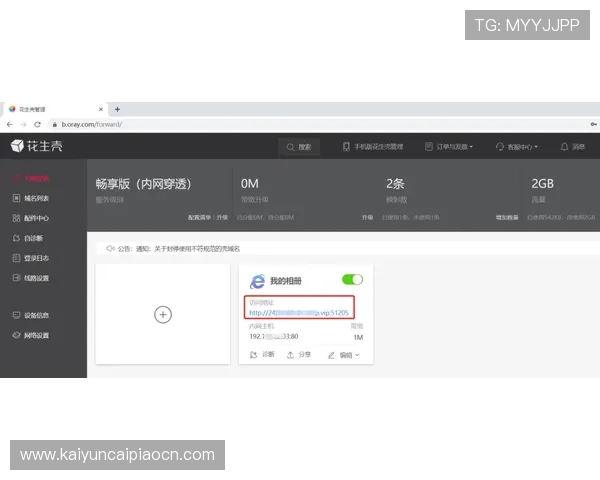This screenshot has height=480, width=600.
Task: Click the 网络设置 sidebar icon
Action: pyautogui.click(x=16, y=335)
